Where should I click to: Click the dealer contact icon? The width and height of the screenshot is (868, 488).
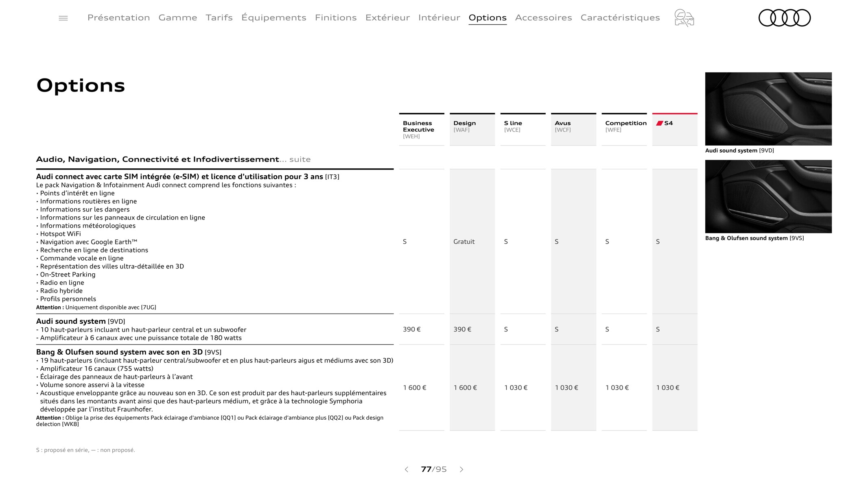point(684,18)
